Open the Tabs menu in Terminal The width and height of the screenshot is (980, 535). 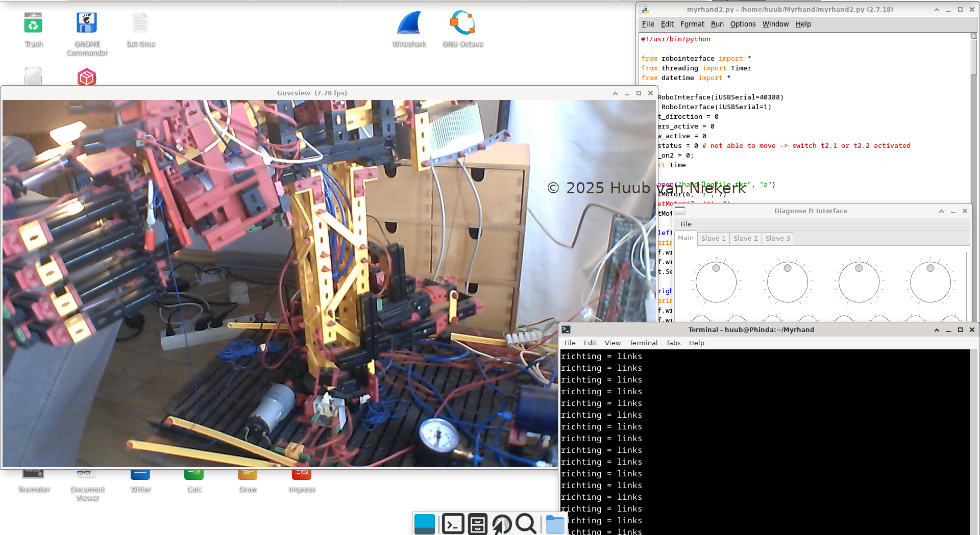(673, 343)
